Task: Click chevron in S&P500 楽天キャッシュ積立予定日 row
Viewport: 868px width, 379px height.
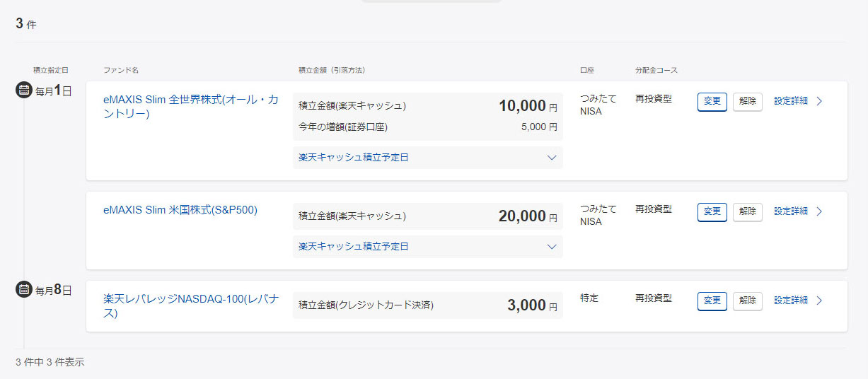Action: (552, 247)
